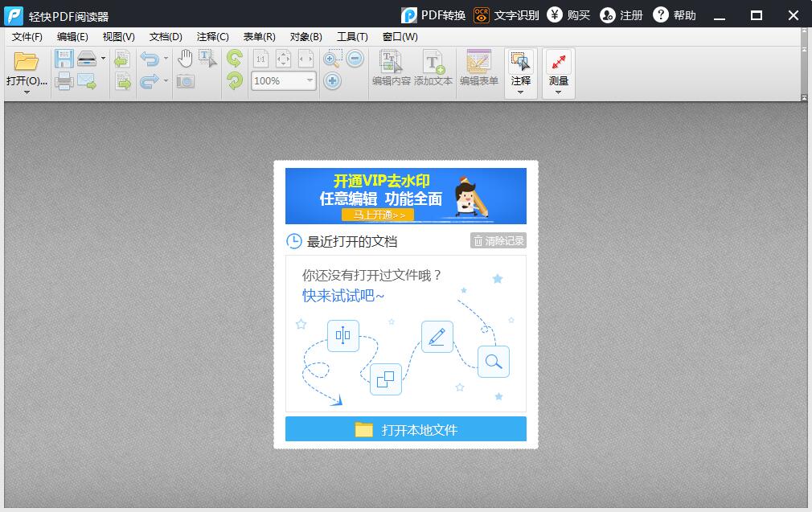Click the 购买 purchase button
This screenshot has height=512, width=812.
coord(569,15)
